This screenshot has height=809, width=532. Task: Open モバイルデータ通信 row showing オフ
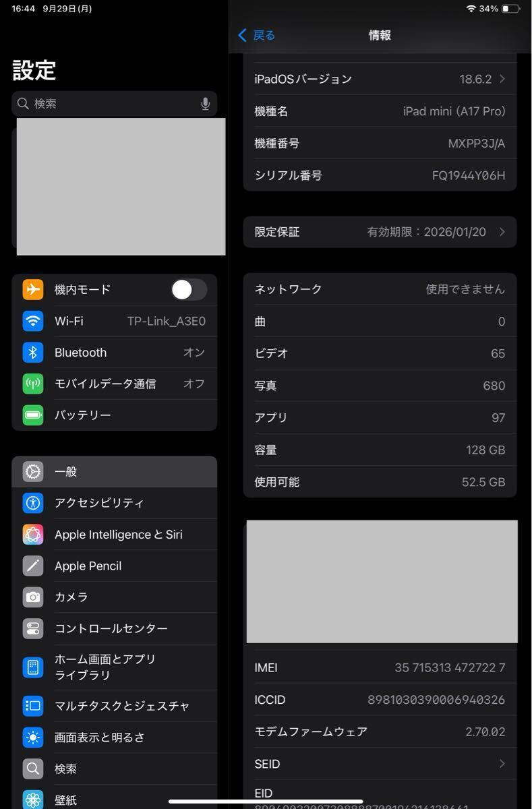click(x=115, y=384)
